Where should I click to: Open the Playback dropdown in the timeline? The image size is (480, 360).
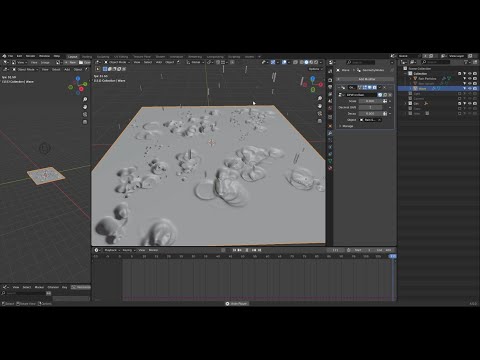112,250
